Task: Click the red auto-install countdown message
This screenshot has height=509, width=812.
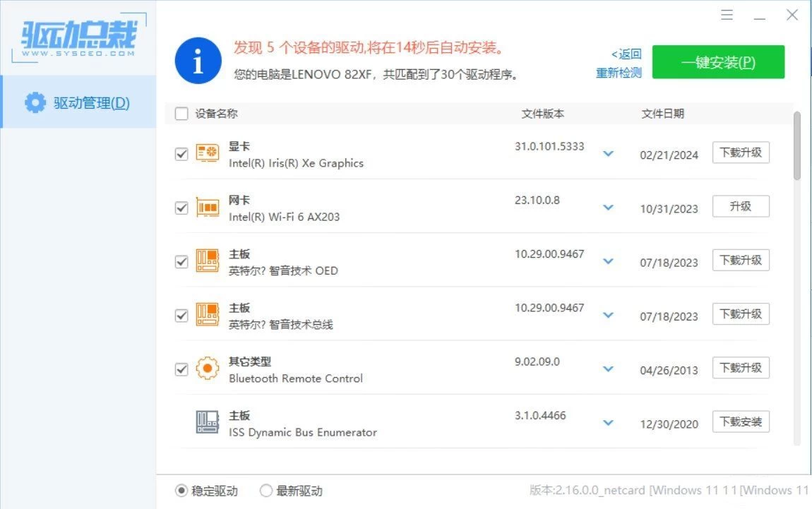Action: [x=369, y=47]
